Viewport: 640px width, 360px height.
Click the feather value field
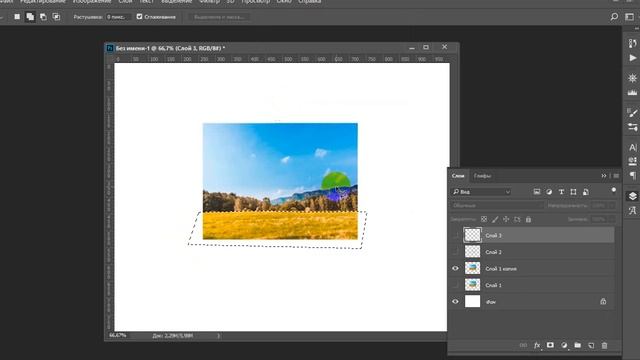(118, 17)
